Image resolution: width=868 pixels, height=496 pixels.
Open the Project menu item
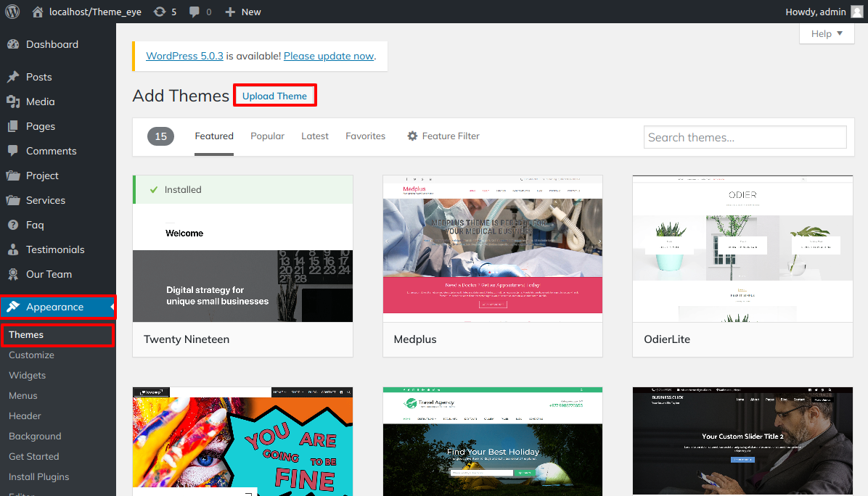point(42,175)
